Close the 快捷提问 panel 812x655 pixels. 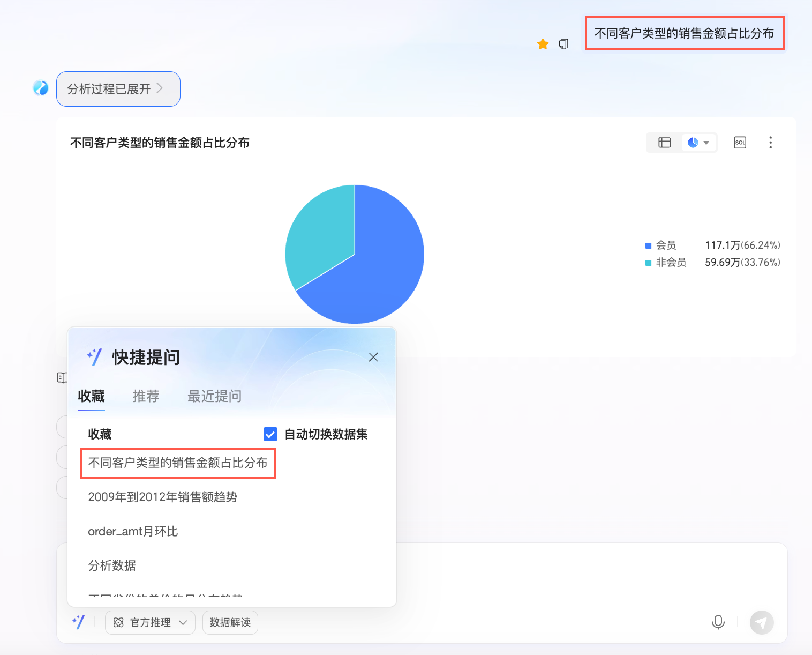tap(373, 357)
